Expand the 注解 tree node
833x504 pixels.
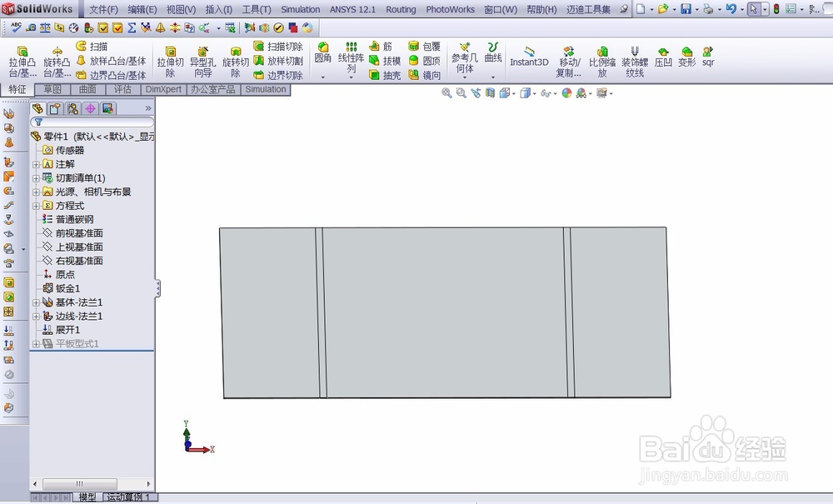[x=36, y=164]
